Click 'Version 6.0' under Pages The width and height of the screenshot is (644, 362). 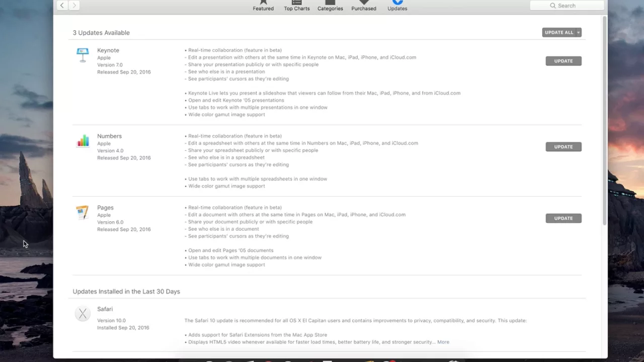110,222
